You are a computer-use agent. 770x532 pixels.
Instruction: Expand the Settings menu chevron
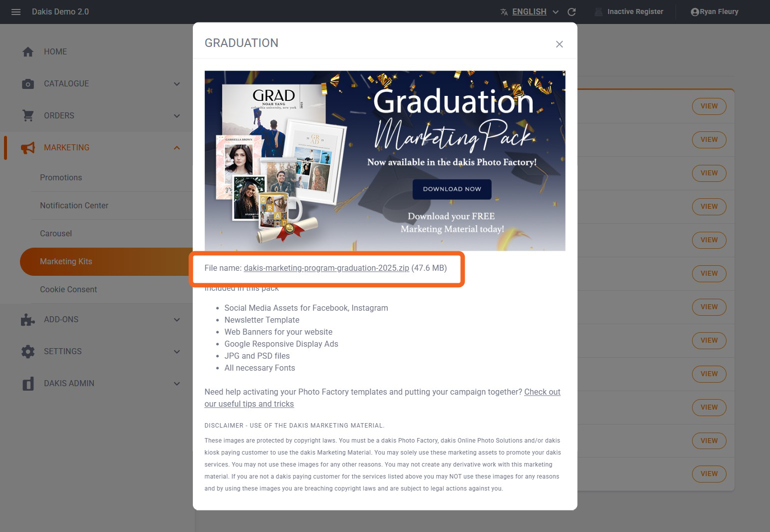pyautogui.click(x=177, y=352)
